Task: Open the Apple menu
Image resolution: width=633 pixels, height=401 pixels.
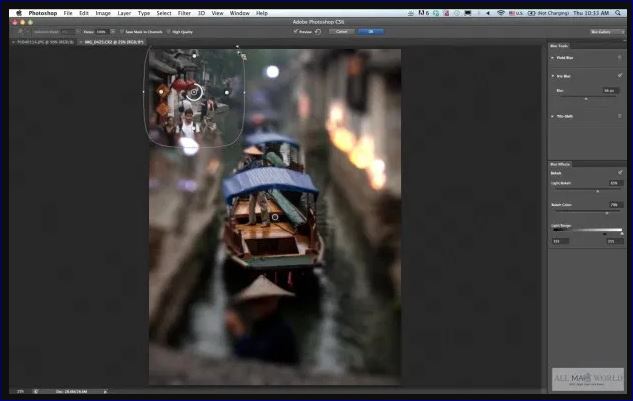Action: tap(19, 13)
